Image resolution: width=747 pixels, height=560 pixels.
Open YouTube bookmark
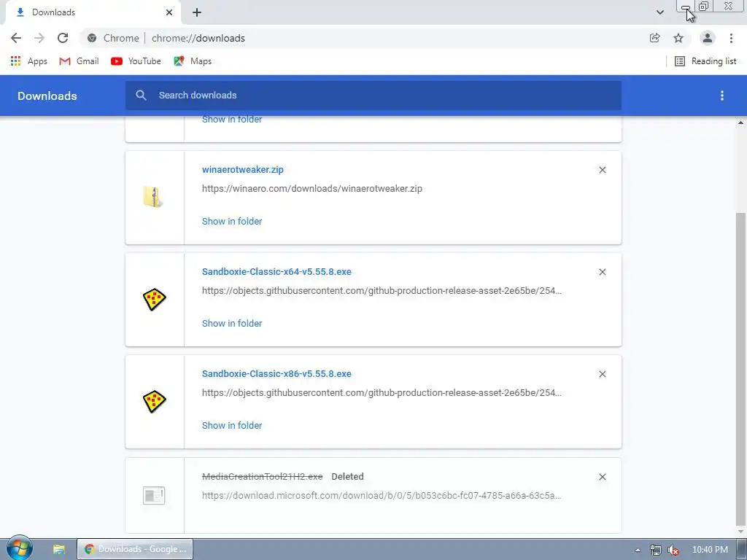tap(136, 61)
